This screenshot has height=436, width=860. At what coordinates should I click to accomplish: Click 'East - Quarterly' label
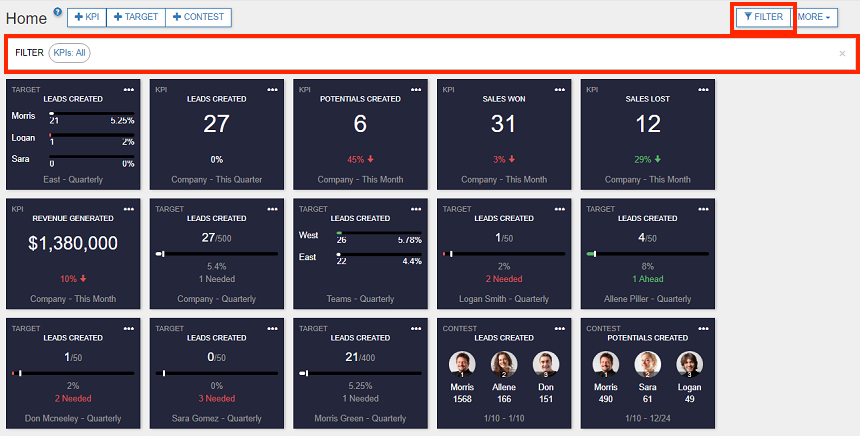coord(73,179)
